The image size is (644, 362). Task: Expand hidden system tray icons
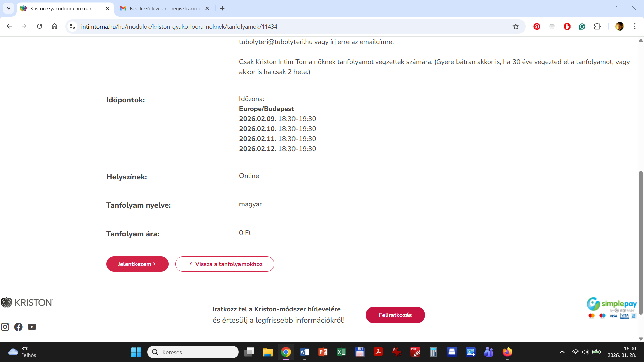pyautogui.click(x=562, y=352)
